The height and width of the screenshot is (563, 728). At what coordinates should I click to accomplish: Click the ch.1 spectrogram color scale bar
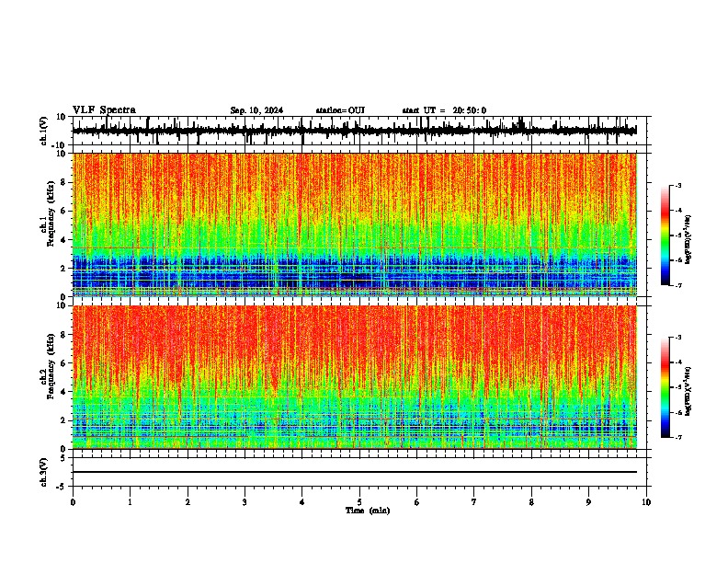click(x=665, y=236)
